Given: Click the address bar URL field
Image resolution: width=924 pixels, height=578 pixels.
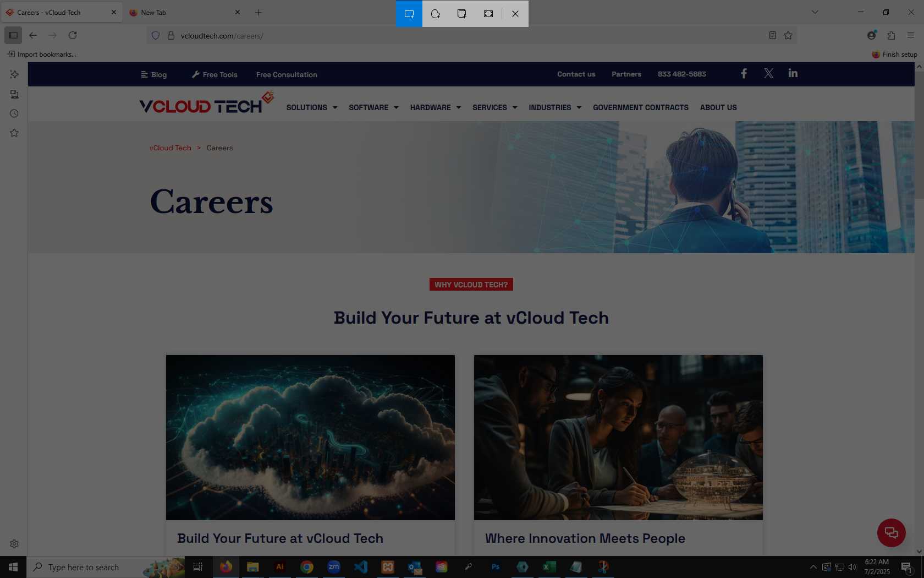Looking at the screenshot, I should point(471,36).
